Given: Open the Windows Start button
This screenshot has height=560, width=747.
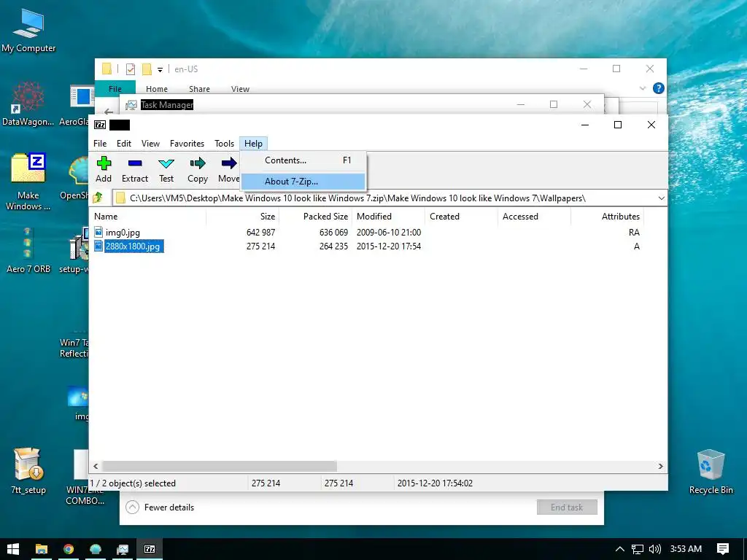Looking at the screenshot, I should point(13,549).
